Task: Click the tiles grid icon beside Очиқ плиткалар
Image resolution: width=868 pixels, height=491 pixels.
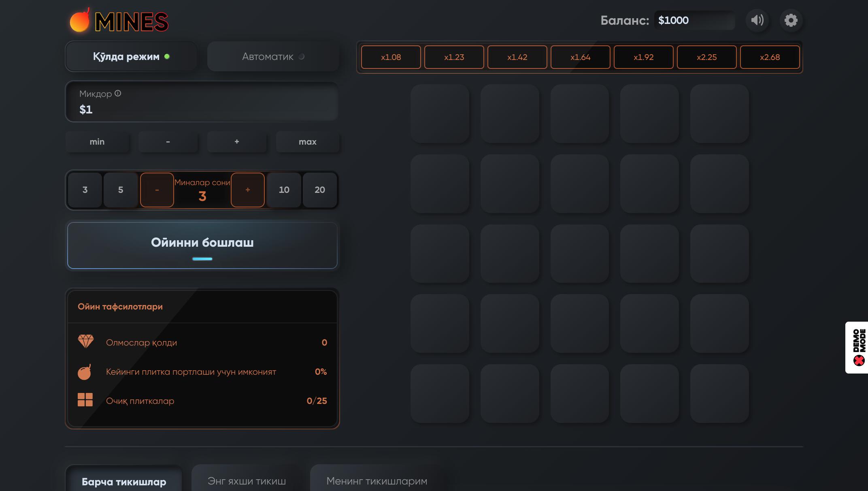Action: (85, 400)
